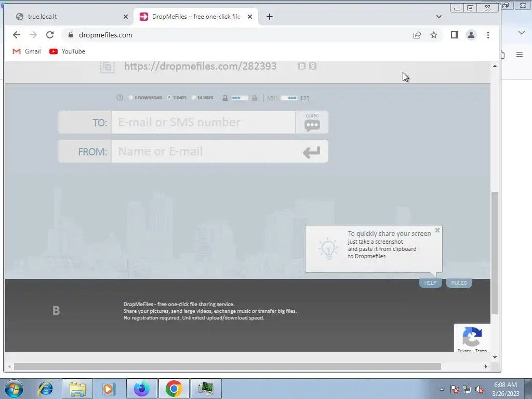Click chevron dropdown in the background window
The width and height of the screenshot is (532, 399).
point(522,33)
